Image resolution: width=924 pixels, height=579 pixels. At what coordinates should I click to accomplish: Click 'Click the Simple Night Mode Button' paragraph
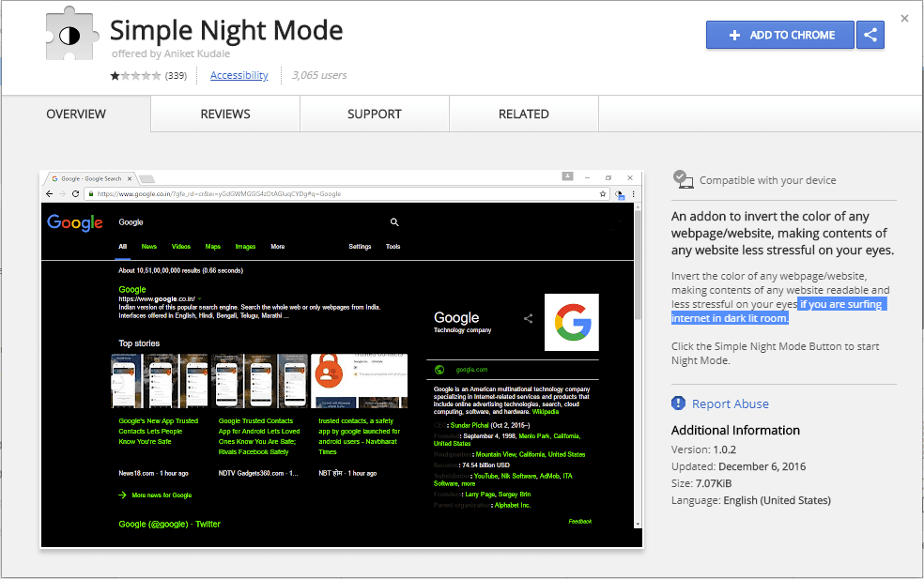tap(775, 354)
